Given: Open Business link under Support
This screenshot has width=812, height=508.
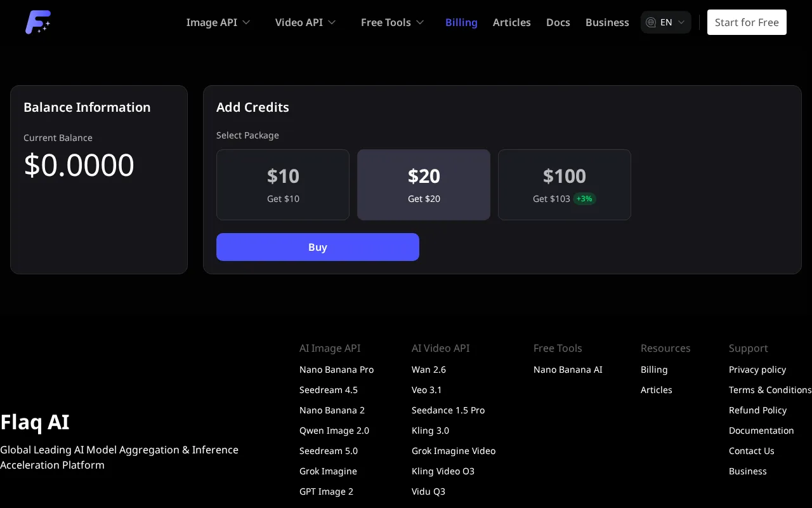Looking at the screenshot, I should pos(748,471).
